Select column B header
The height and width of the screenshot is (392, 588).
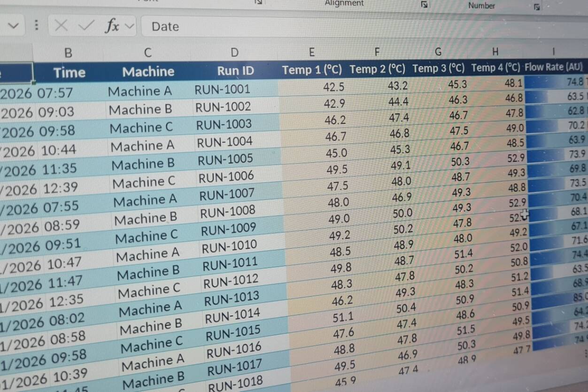coord(68,53)
